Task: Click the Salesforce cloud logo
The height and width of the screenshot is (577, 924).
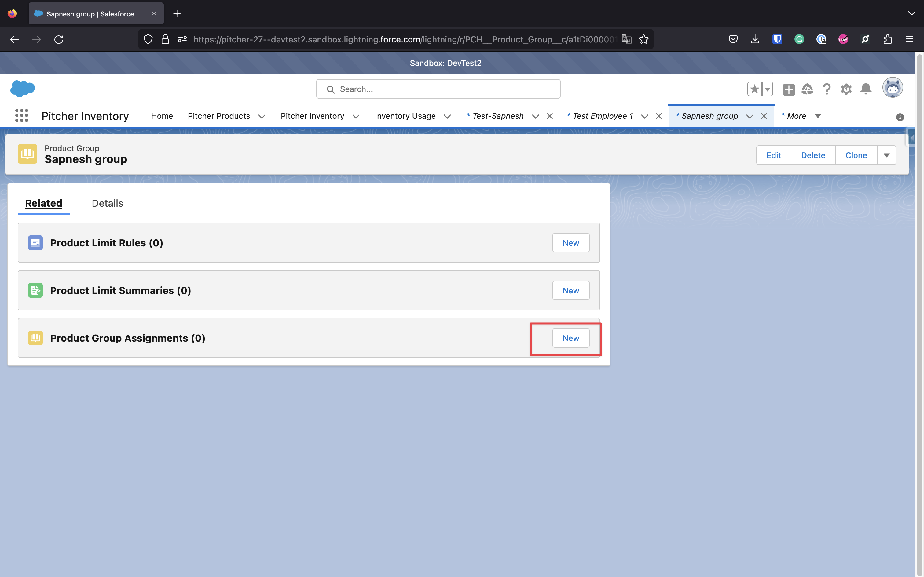Action: [x=23, y=89]
